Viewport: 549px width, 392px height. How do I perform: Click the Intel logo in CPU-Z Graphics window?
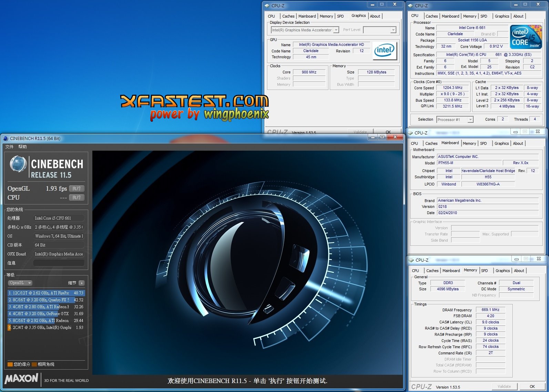coord(384,50)
